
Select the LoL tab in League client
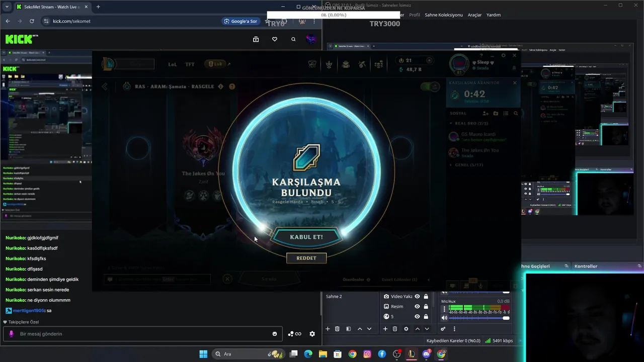173,64
